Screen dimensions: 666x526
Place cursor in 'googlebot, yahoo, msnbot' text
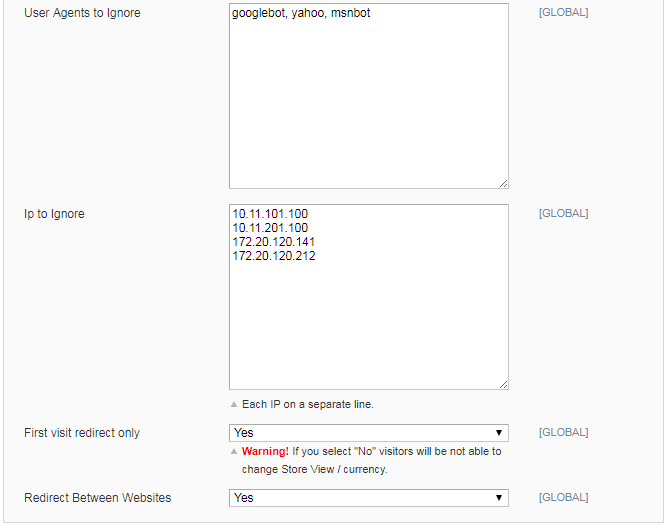pyautogui.click(x=301, y=14)
